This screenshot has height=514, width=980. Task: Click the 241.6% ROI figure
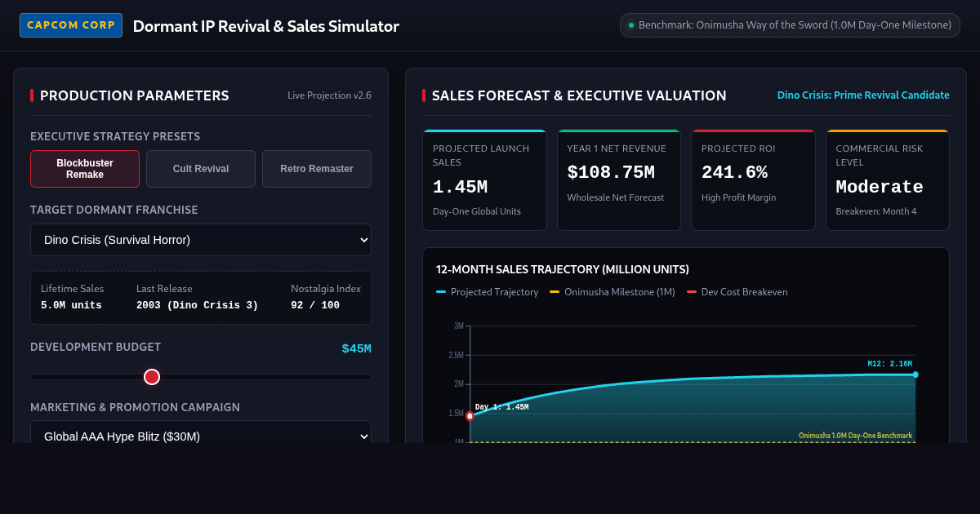[x=734, y=172]
